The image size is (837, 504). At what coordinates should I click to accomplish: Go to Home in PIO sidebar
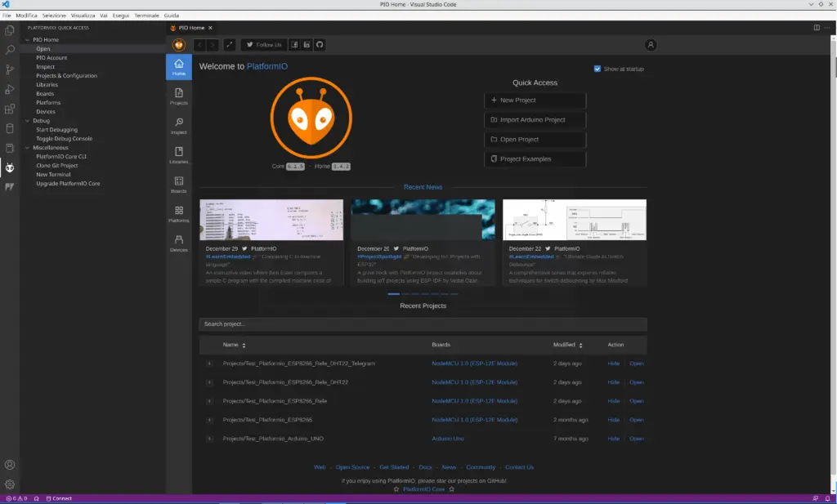pos(179,67)
